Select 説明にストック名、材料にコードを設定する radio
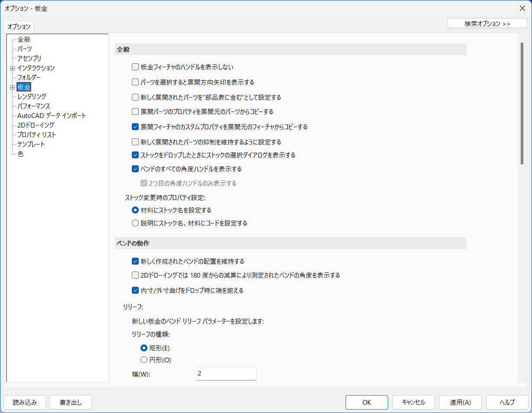The image size is (532, 413). coord(135,223)
